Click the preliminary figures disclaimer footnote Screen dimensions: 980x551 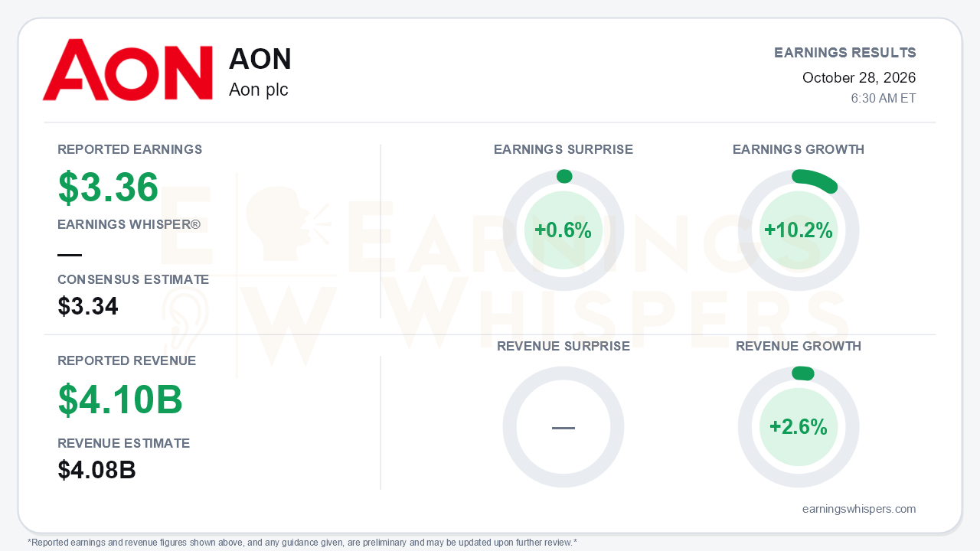point(302,543)
